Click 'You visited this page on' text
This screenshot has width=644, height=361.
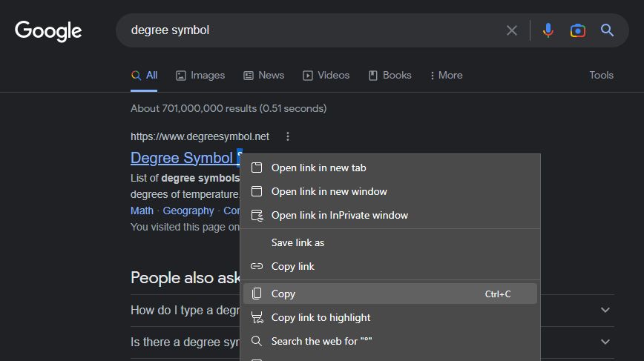point(185,228)
